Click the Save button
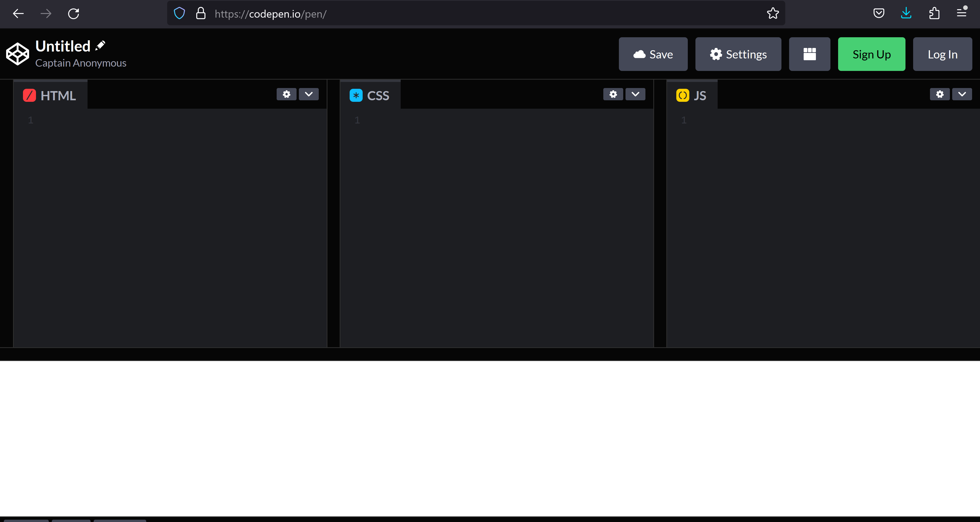 653,54
